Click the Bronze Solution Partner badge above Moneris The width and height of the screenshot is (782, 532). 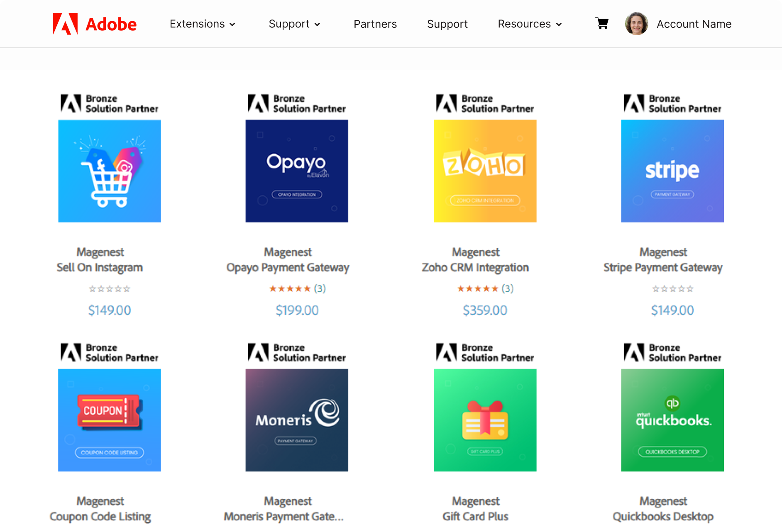pos(297,353)
